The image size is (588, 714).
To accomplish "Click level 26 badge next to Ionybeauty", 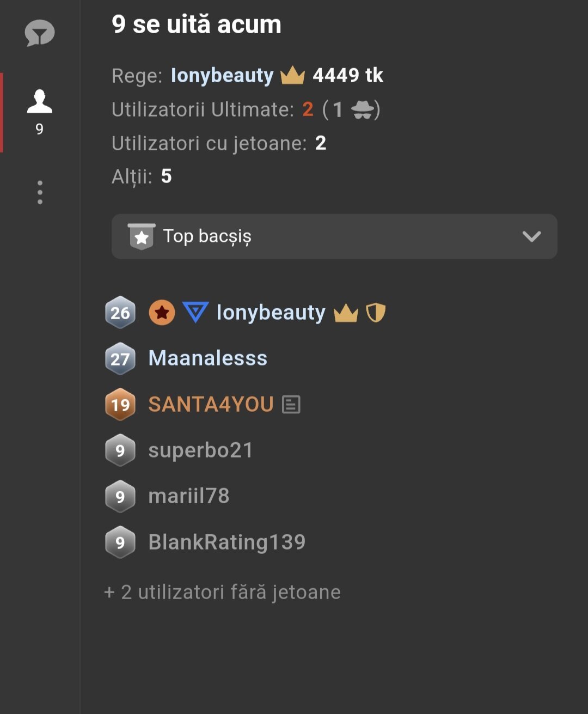I will pos(120,313).
